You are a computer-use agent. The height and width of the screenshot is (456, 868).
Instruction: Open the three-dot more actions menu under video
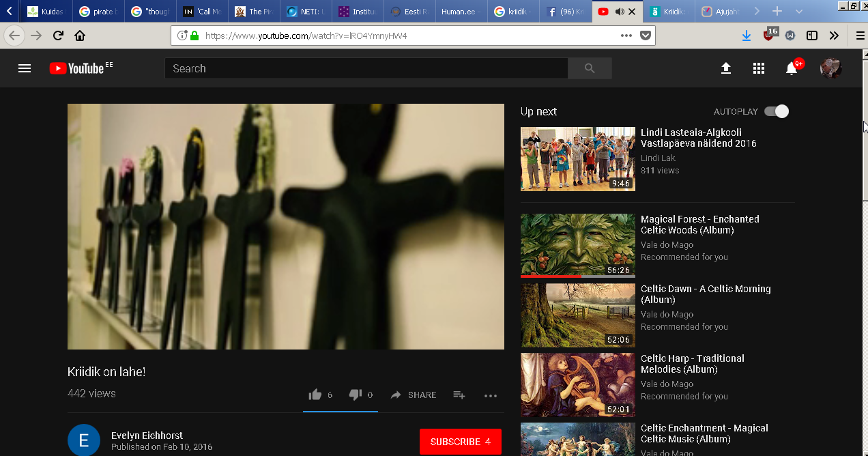coord(491,395)
